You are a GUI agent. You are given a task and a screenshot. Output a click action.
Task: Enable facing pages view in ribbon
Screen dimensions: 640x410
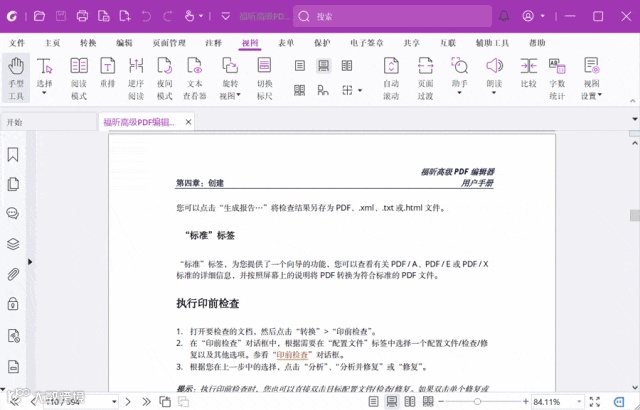(x=347, y=66)
